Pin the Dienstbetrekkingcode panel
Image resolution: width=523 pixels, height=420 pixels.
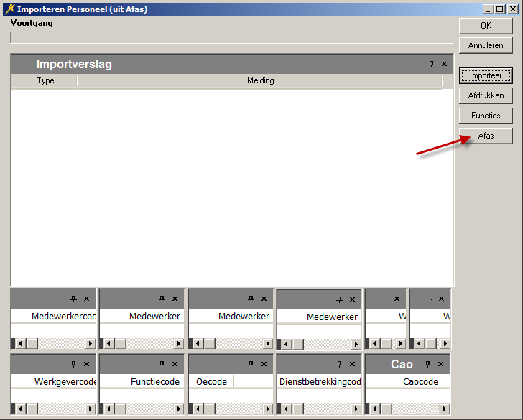339,364
